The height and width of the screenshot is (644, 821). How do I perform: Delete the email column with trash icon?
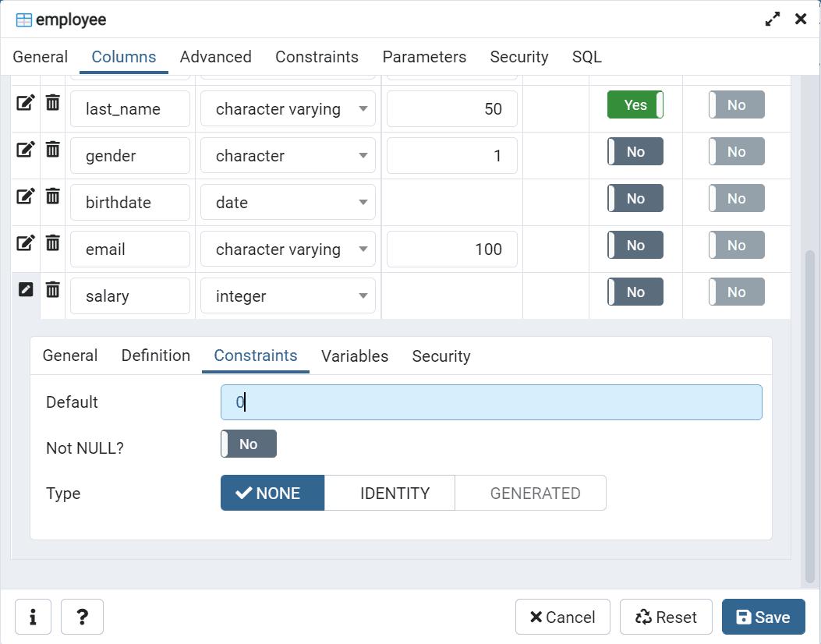pyautogui.click(x=52, y=243)
